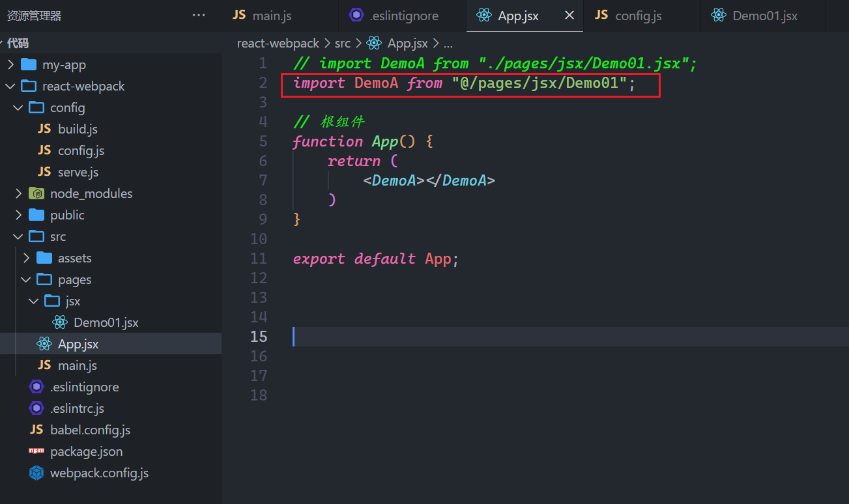
Task: Click the 资源管理器 panel title
Action: click(x=34, y=16)
